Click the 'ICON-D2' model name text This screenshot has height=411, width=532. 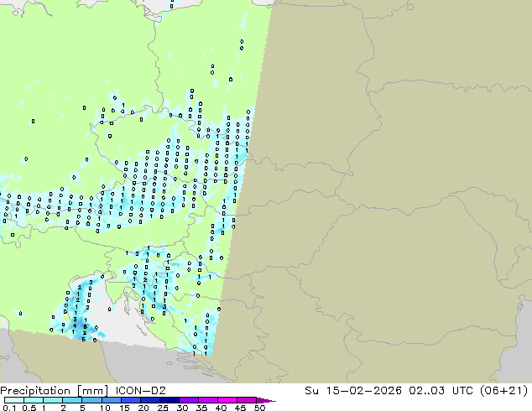[x=140, y=390]
